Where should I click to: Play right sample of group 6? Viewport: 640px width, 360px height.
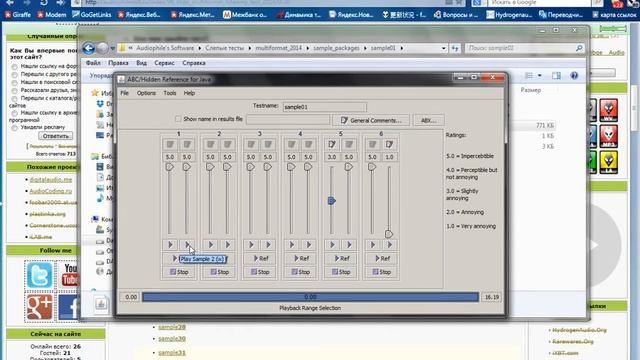click(x=389, y=245)
